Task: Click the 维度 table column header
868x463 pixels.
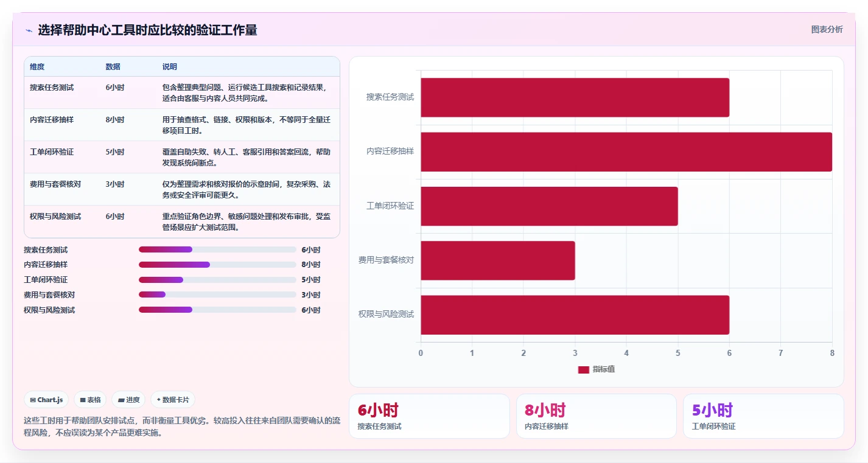Action: 37,67
